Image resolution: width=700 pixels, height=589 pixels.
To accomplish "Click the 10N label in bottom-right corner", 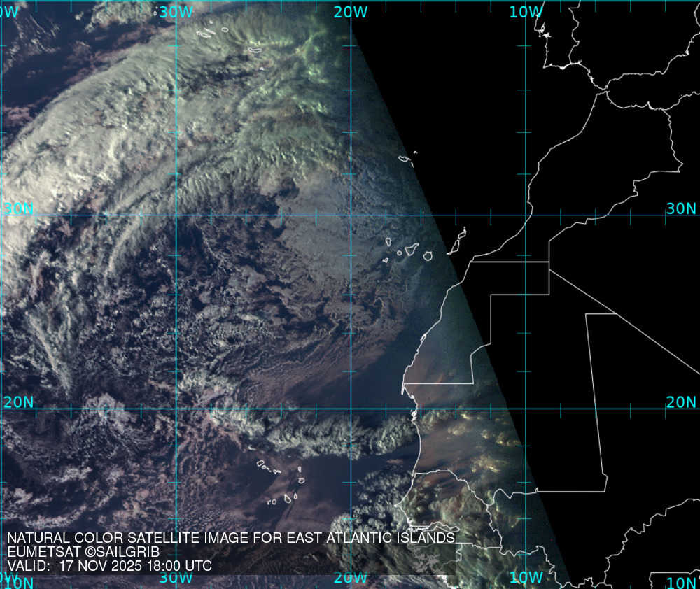I will pyautogui.click(x=682, y=583).
